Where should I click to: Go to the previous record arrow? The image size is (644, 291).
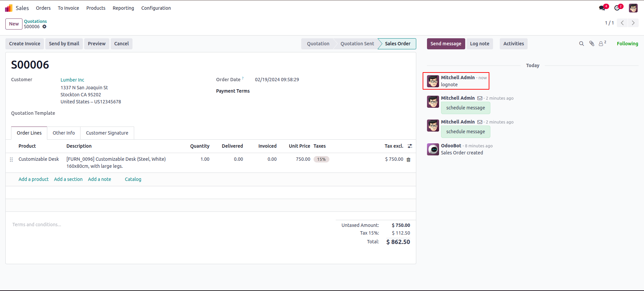[622, 23]
